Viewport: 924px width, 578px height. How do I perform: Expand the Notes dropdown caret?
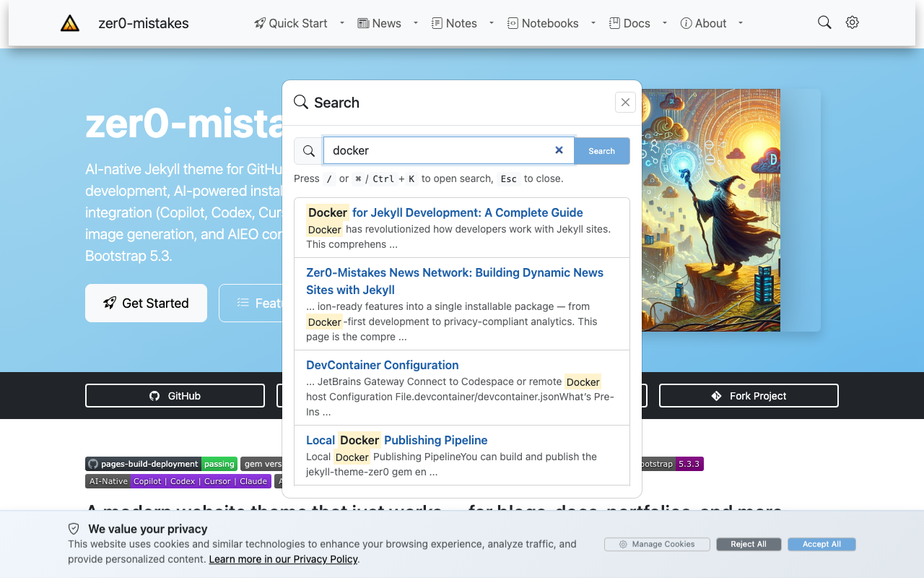pos(492,23)
